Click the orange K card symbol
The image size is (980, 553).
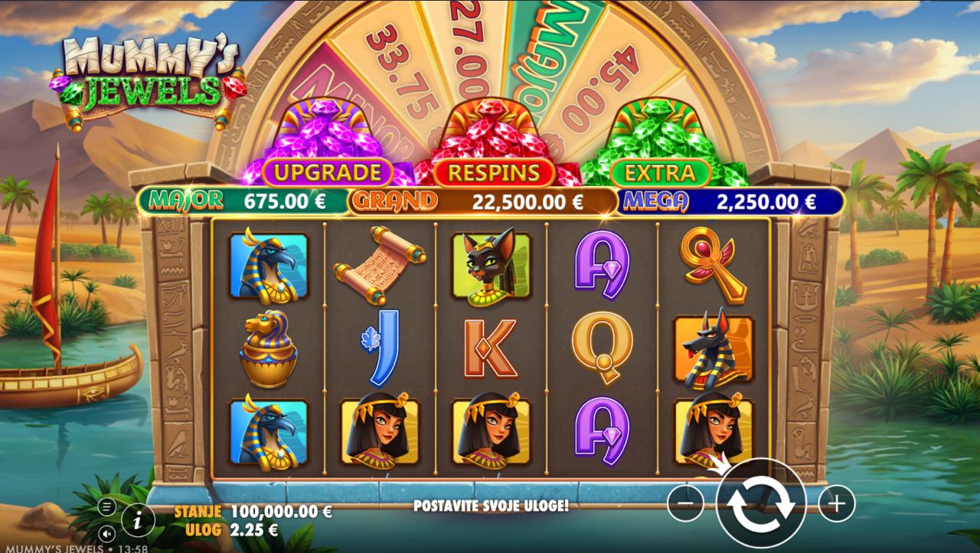pyautogui.click(x=491, y=349)
